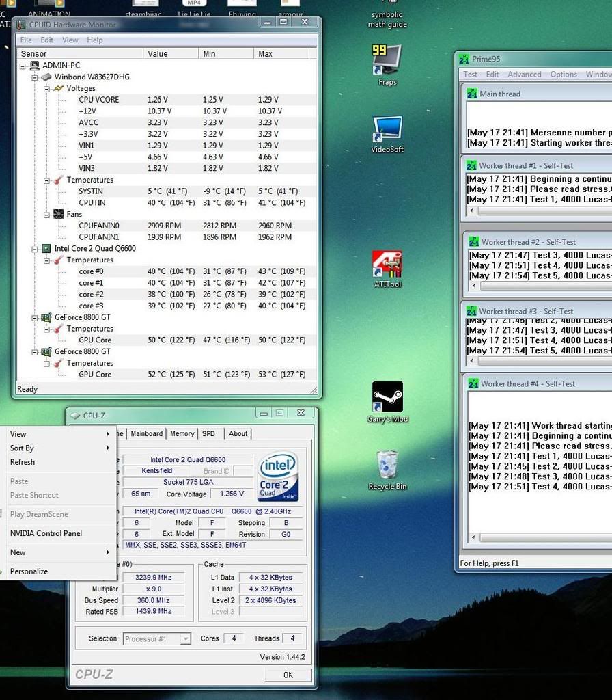Click the Worker thread #4 window icon
This screenshot has width=612, height=700.
473,383
